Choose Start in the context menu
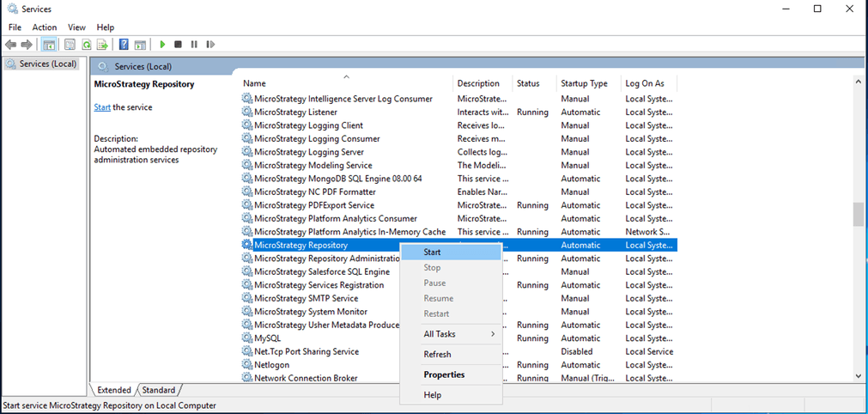Viewport: 868px width, 414px height. point(451,252)
